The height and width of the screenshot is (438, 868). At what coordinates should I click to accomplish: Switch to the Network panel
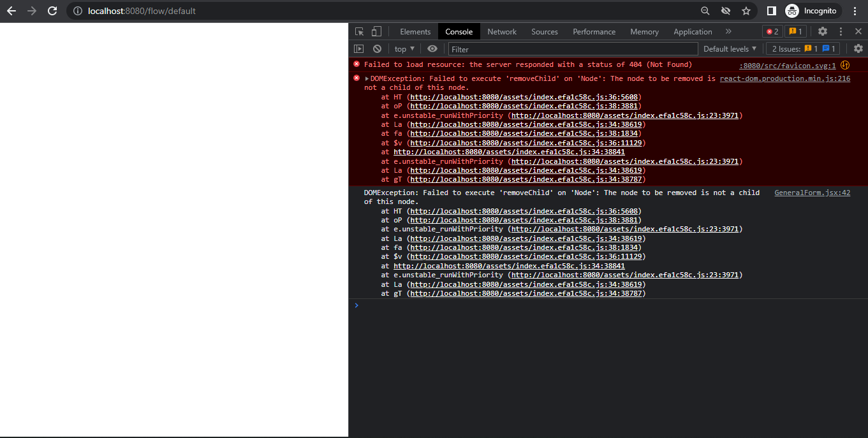pos(501,31)
